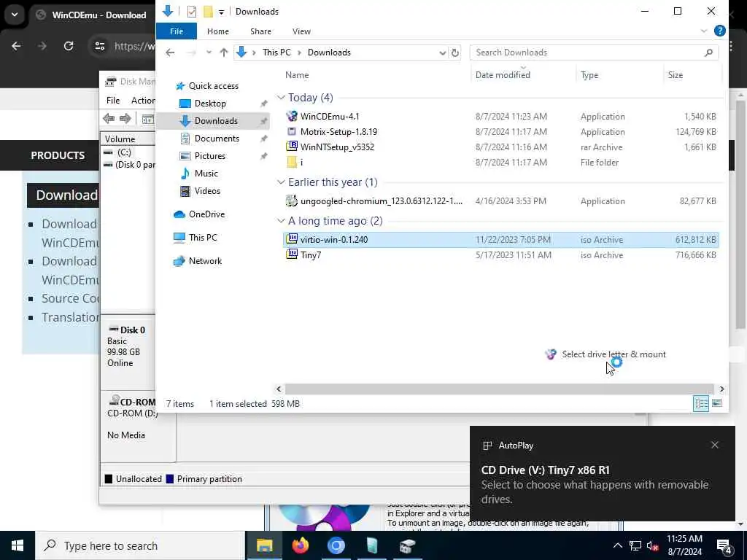Click New folder icon in title bar
The image size is (747, 560).
[x=208, y=12]
